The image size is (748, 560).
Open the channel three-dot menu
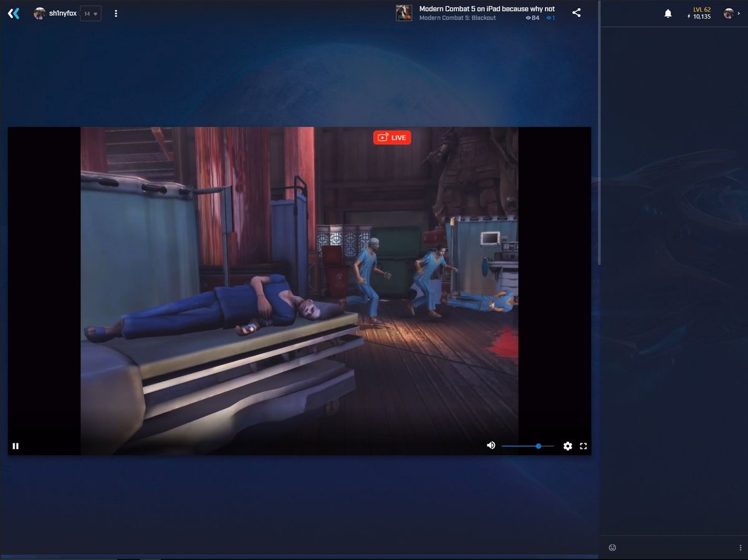click(x=116, y=12)
